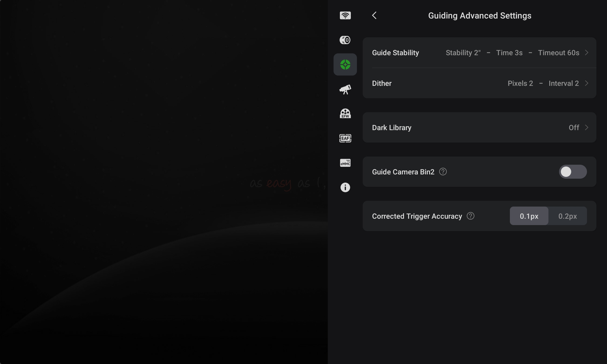Click the 'Guiding Advanced Settings' title

coord(480,16)
